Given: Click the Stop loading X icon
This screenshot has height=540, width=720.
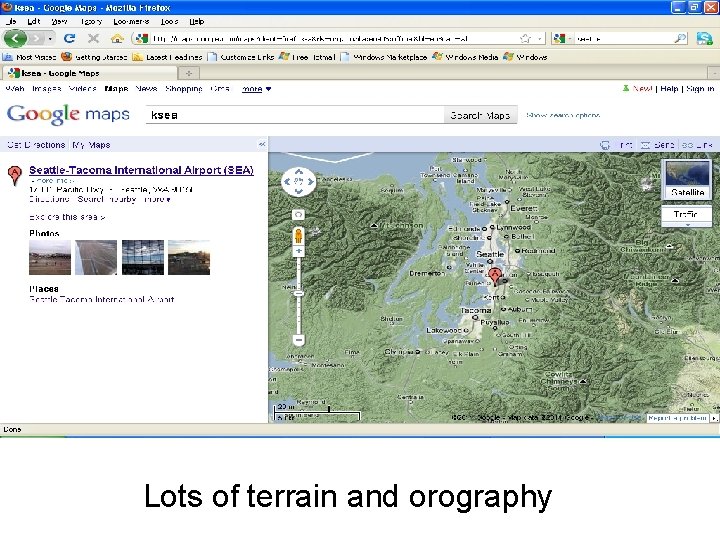Looking at the screenshot, I should pyautogui.click(x=93, y=39).
